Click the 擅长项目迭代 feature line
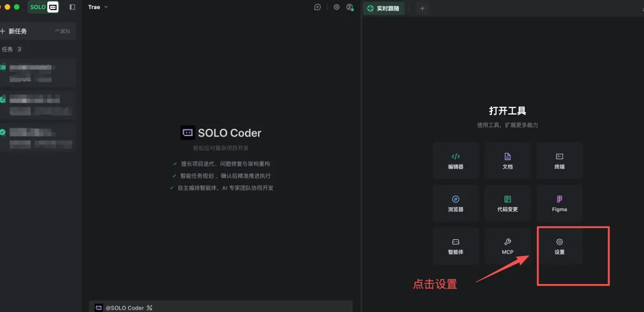644x312 pixels. (x=221, y=163)
